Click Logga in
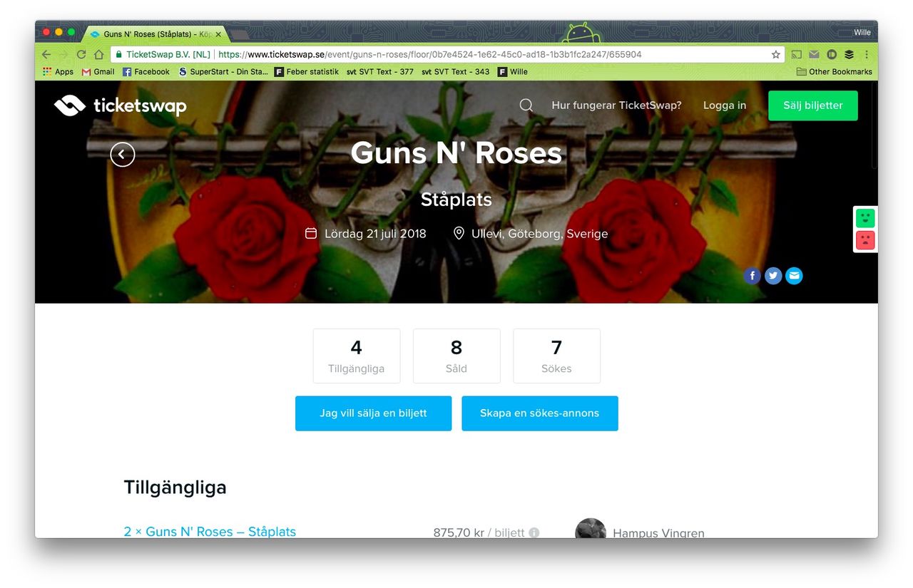The image size is (913, 588). tap(725, 105)
